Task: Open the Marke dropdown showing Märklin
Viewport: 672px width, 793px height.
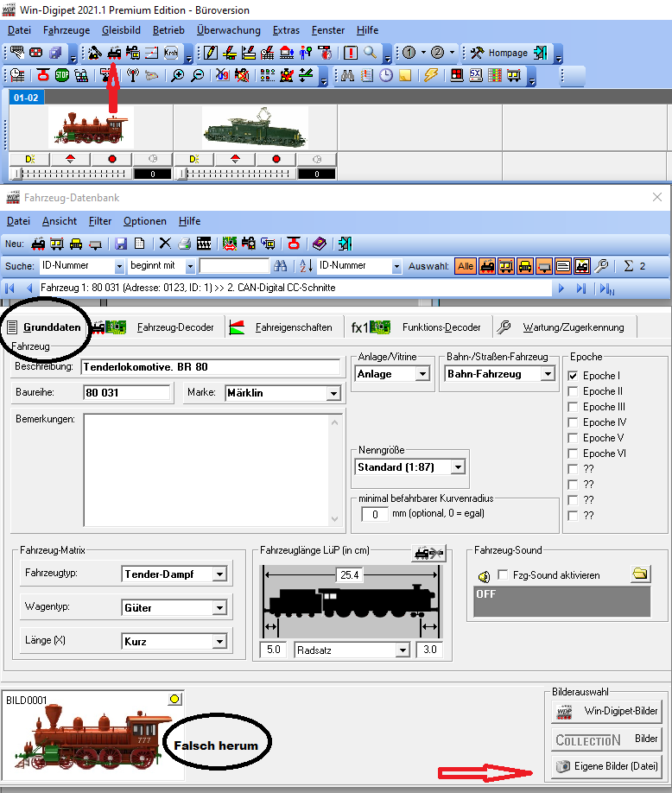Action: [x=333, y=393]
